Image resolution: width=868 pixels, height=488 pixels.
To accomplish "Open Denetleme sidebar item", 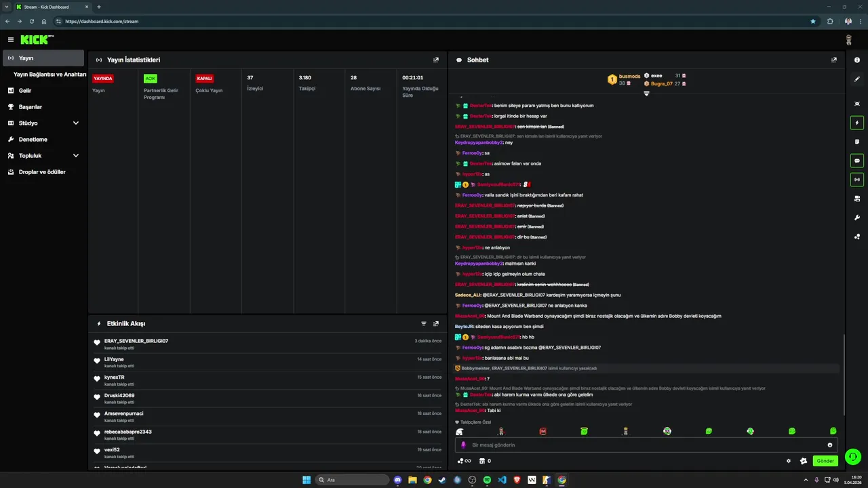I will [x=43, y=140].
